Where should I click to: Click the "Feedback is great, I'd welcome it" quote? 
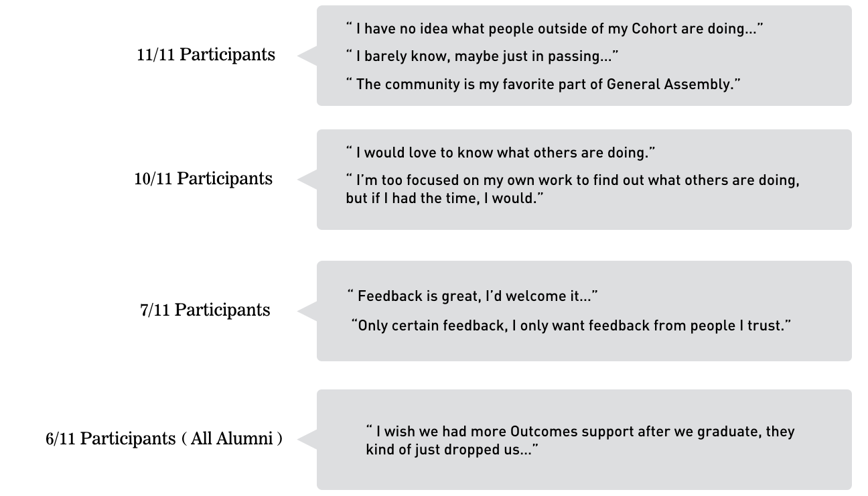[x=472, y=296]
